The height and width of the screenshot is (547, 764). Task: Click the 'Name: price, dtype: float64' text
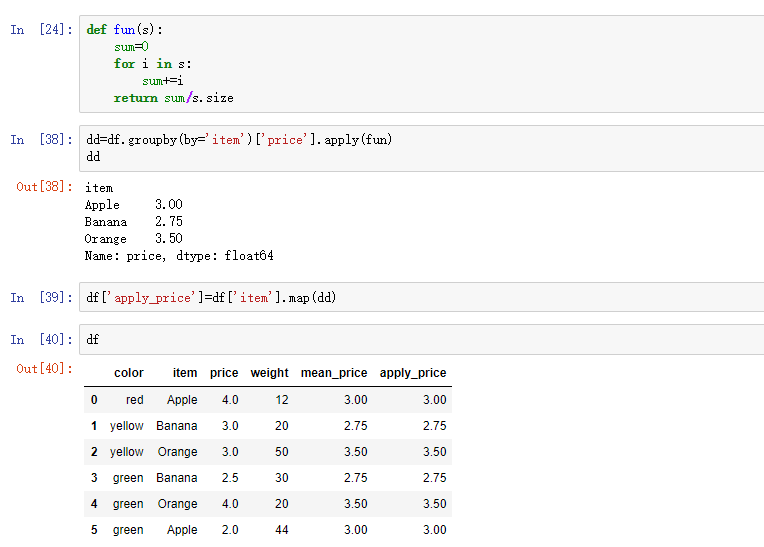[179, 256]
